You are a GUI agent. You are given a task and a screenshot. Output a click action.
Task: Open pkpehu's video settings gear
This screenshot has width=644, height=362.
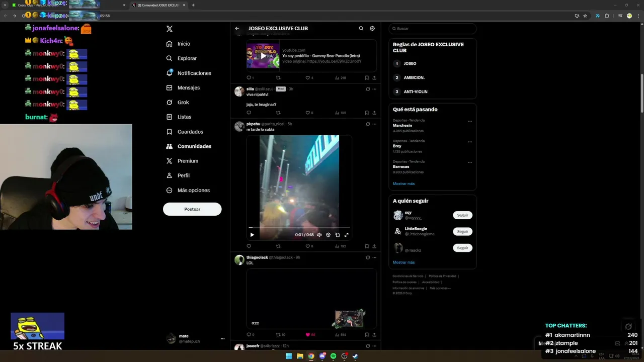click(x=328, y=235)
